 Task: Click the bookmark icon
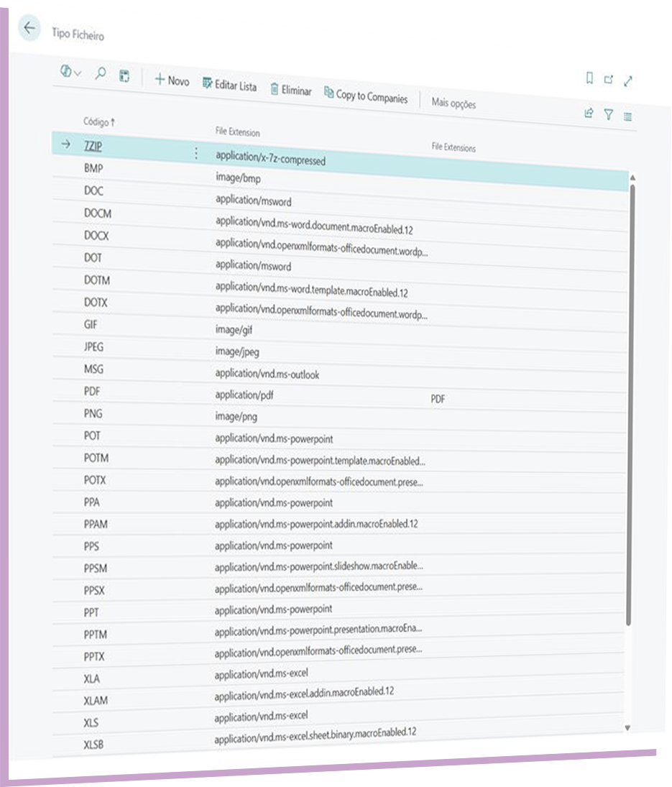coord(589,78)
